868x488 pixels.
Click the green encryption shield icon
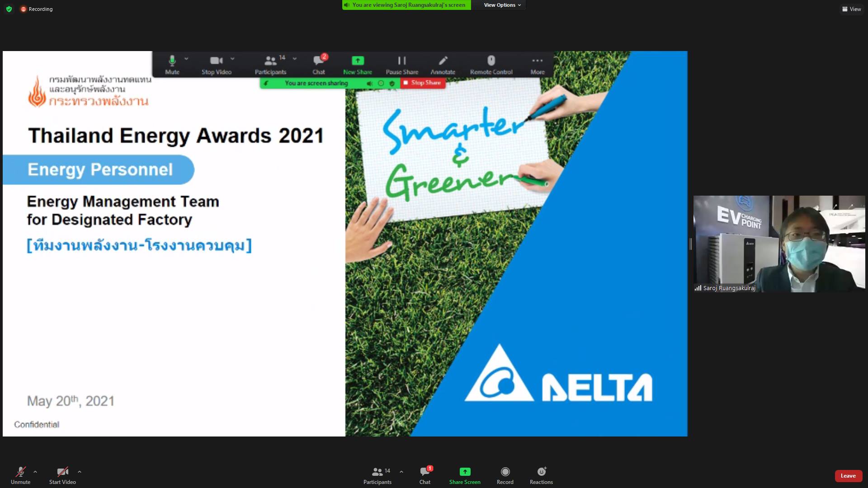coord(9,9)
